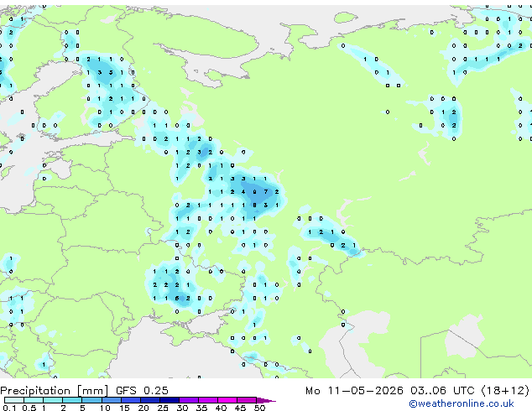
Task: Click the Precipitation [mm] title label
Action: pos(55,391)
